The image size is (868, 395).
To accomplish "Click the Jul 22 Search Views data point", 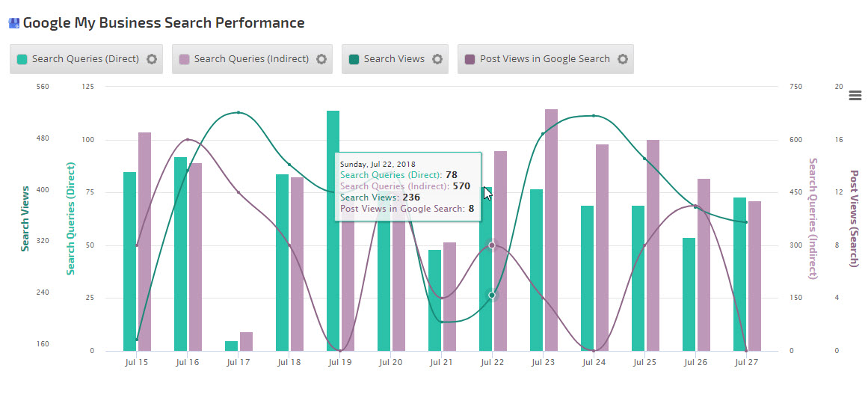I will point(492,296).
